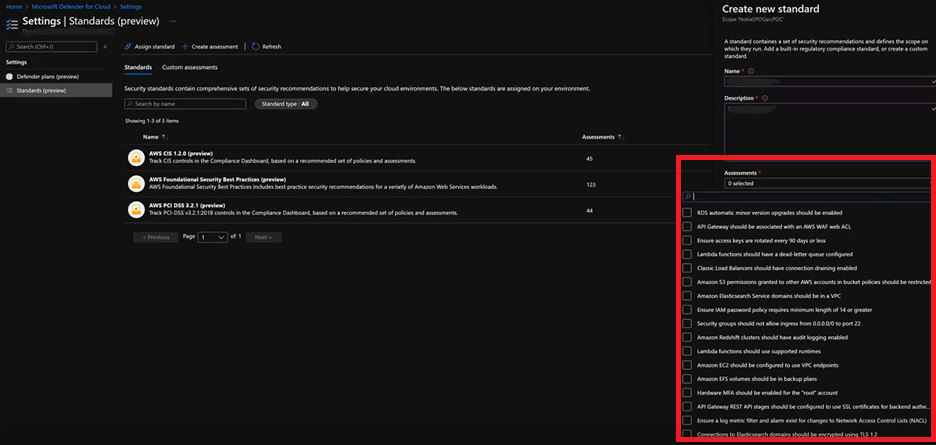Screen dimensions: 936x445
Task: Switch to the Custom assessments tab
Action: coord(190,67)
